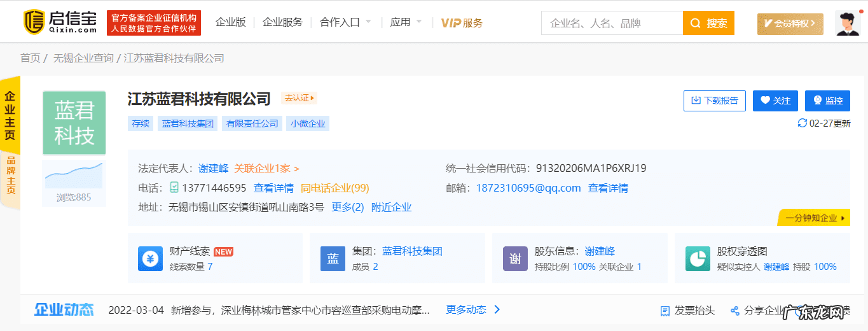Click the Qixin.com shield logo
868x331 pixels.
point(33,22)
